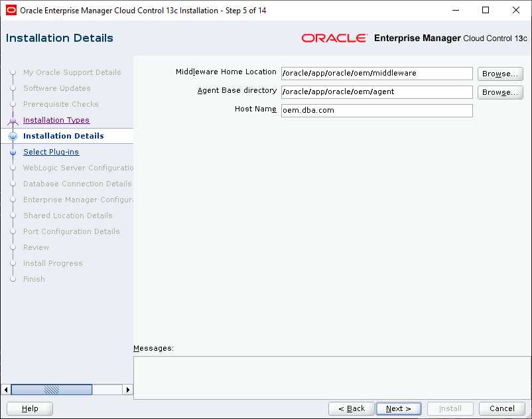This screenshot has height=419, width=532.
Task: Click the Messages label
Action: tap(153, 348)
